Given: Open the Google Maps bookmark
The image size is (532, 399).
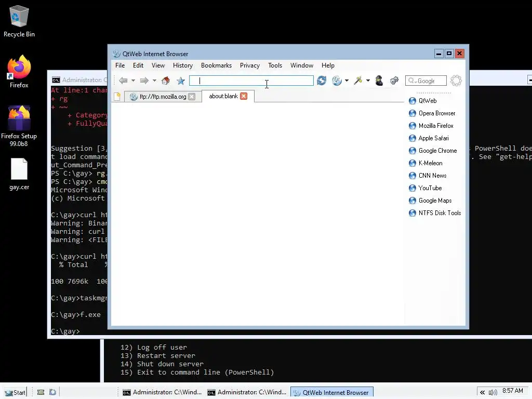Looking at the screenshot, I should point(430,201).
